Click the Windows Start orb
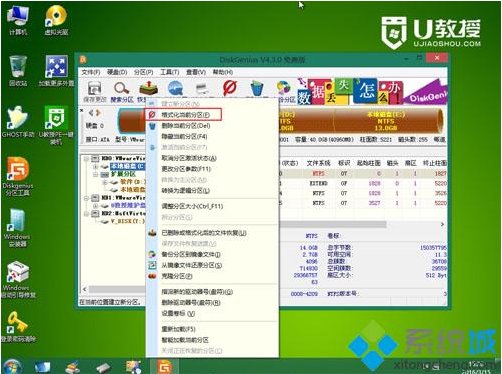Viewport: 502px width, 374px height. [x=11, y=366]
